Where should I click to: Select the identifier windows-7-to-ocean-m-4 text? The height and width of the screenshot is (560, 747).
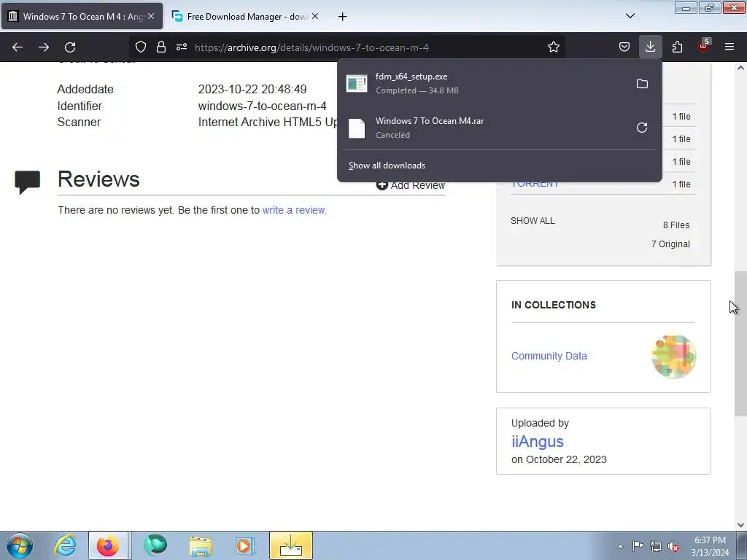click(262, 106)
